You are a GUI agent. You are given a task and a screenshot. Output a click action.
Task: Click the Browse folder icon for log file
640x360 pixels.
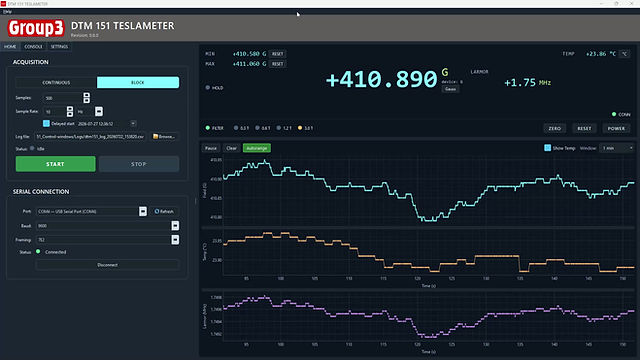click(155, 137)
